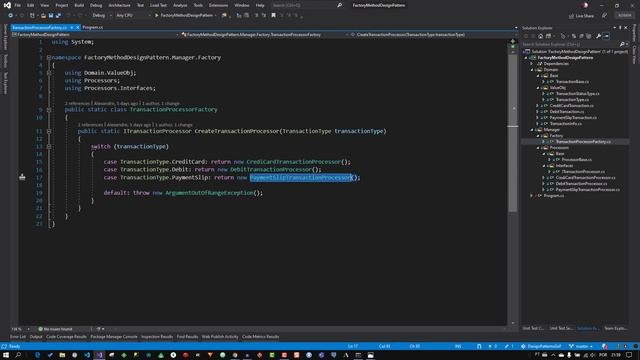Viewport: 640px width, 360px height.
Task: Select ITransactionProcessor.cs in Solution Explorer
Action: [x=583, y=172]
